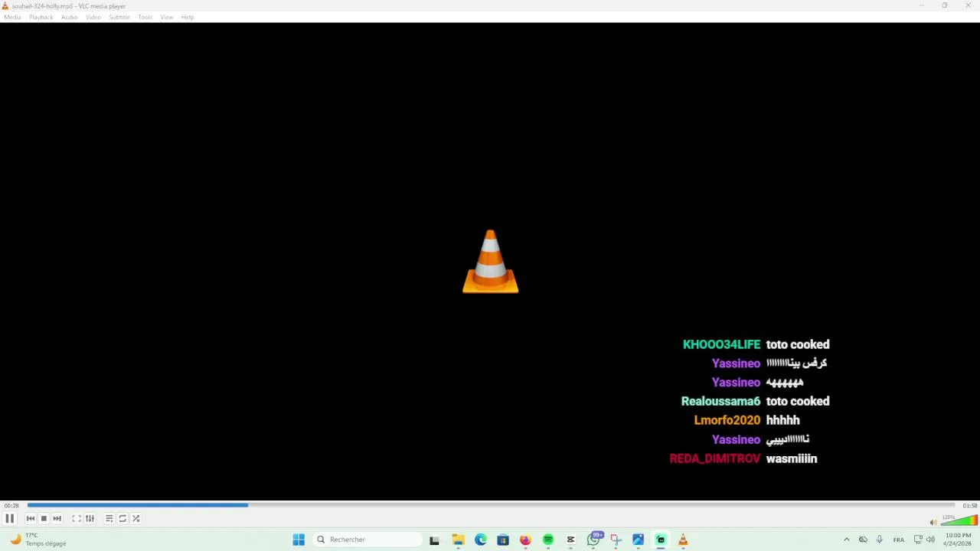Pause playback with the pause button
The width and height of the screenshot is (980, 551).
pyautogui.click(x=10, y=518)
